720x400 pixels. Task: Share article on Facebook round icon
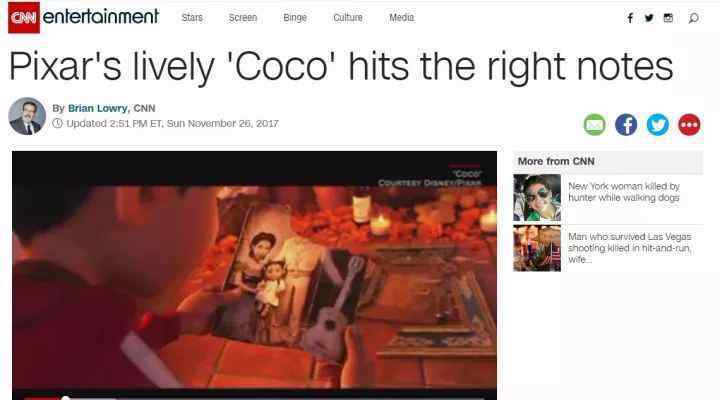[626, 124]
